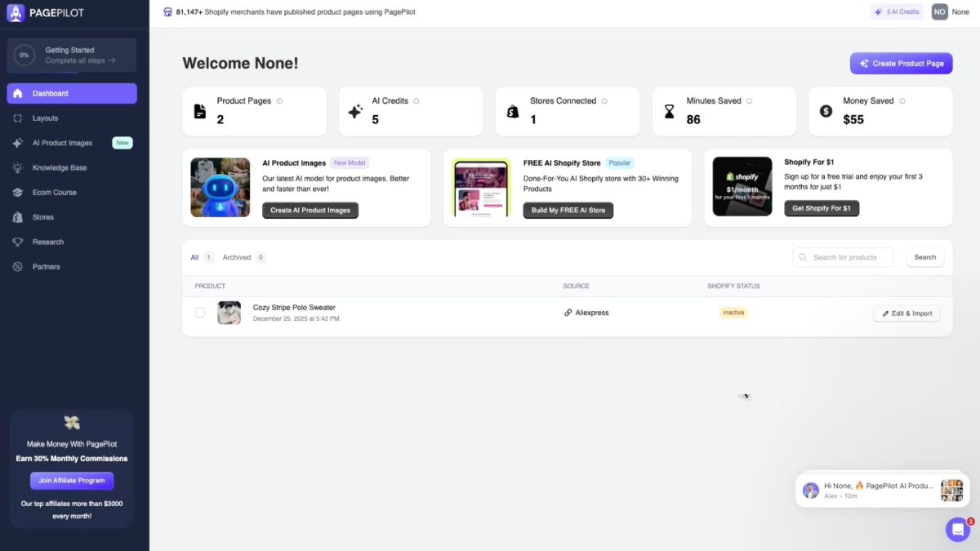Click the Dashboard home icon
The image size is (980, 551).
click(18, 93)
